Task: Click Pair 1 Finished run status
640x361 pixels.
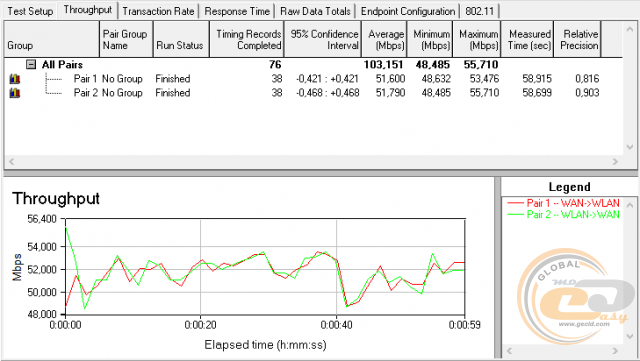Action: pyautogui.click(x=173, y=79)
